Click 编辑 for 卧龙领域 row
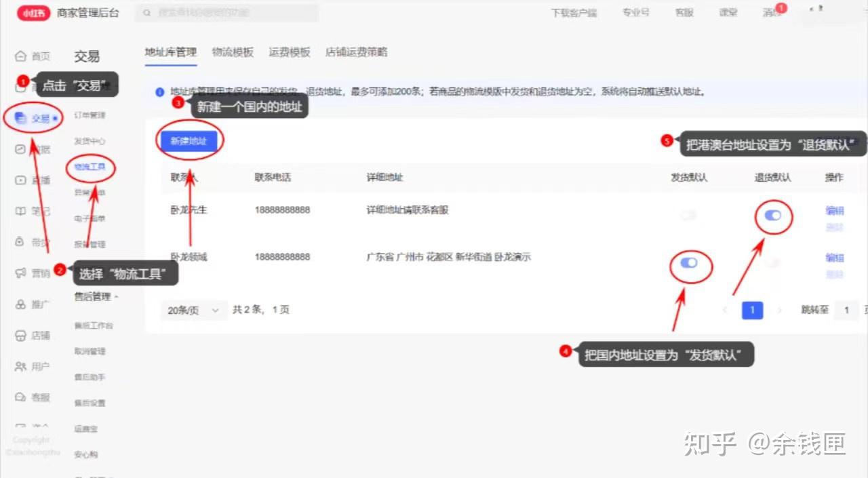Viewport: 868px width, 478px height. 835,258
